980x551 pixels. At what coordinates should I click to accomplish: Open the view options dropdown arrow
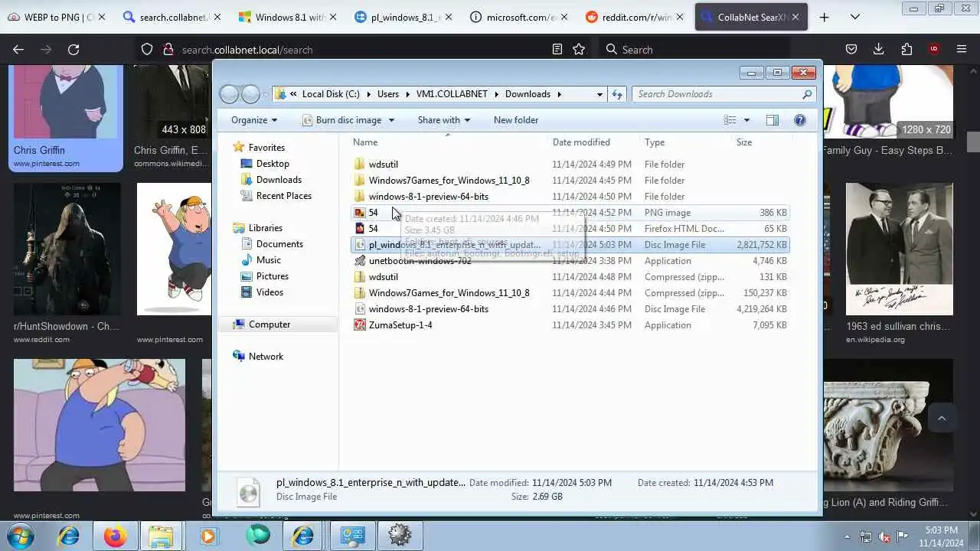(747, 120)
